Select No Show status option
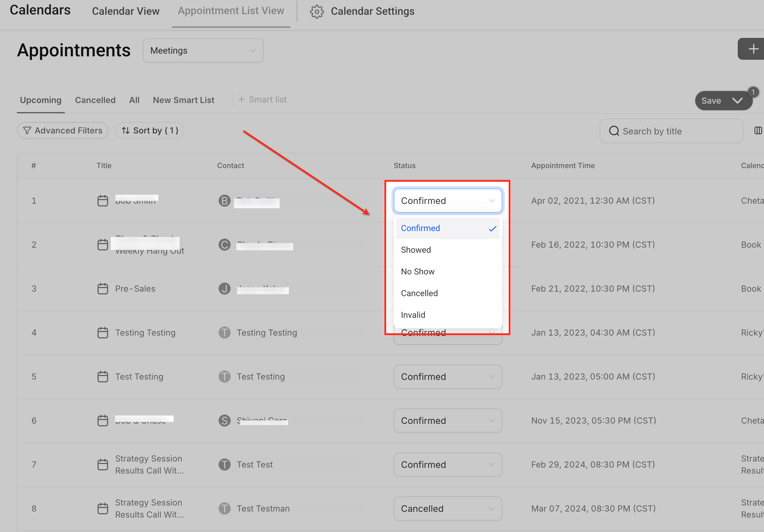The width and height of the screenshot is (764, 532). (418, 272)
